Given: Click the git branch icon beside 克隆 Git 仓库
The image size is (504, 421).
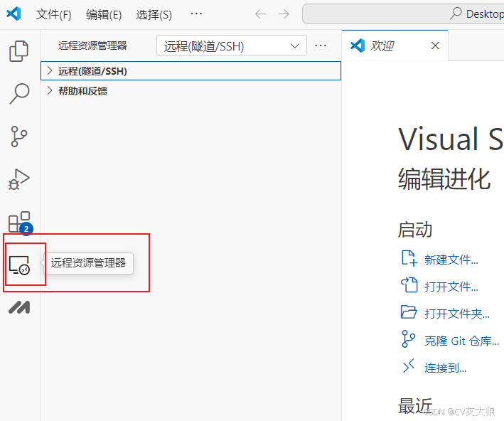Looking at the screenshot, I should [408, 339].
